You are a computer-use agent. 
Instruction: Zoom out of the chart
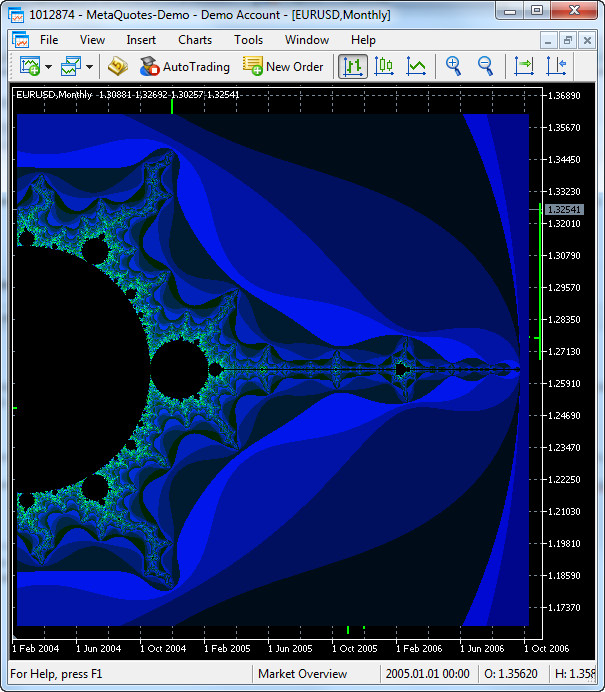click(x=485, y=67)
